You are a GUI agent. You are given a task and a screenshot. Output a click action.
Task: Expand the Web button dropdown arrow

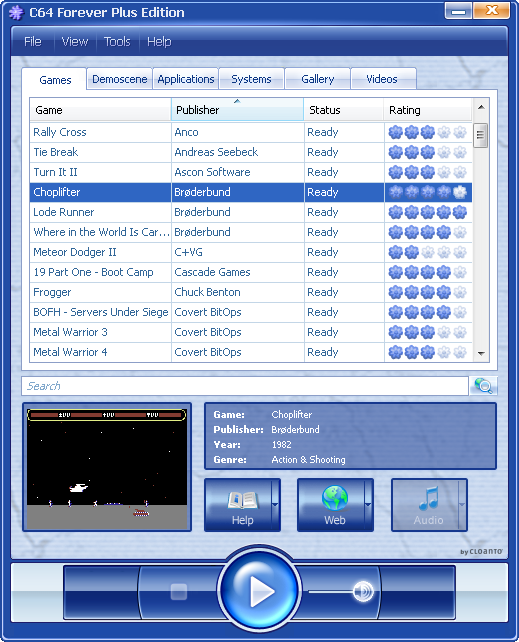pos(368,505)
